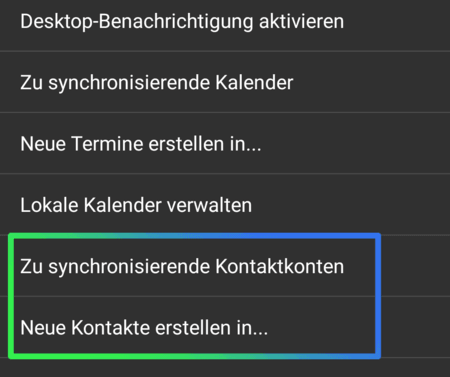Click the text 'Desktop-Benachrichtigung aktivieren'
Screen dimensions: 450x377
pyautogui.click(x=182, y=22)
